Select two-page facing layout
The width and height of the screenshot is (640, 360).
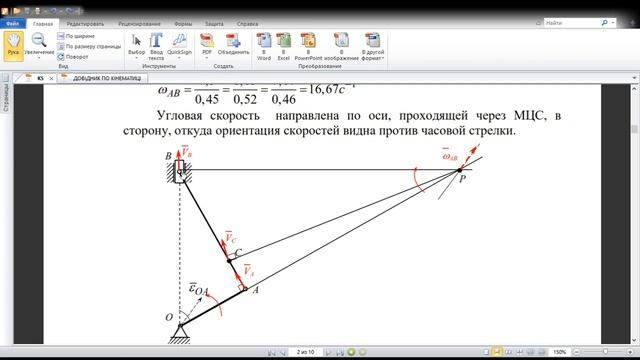tap(509, 352)
